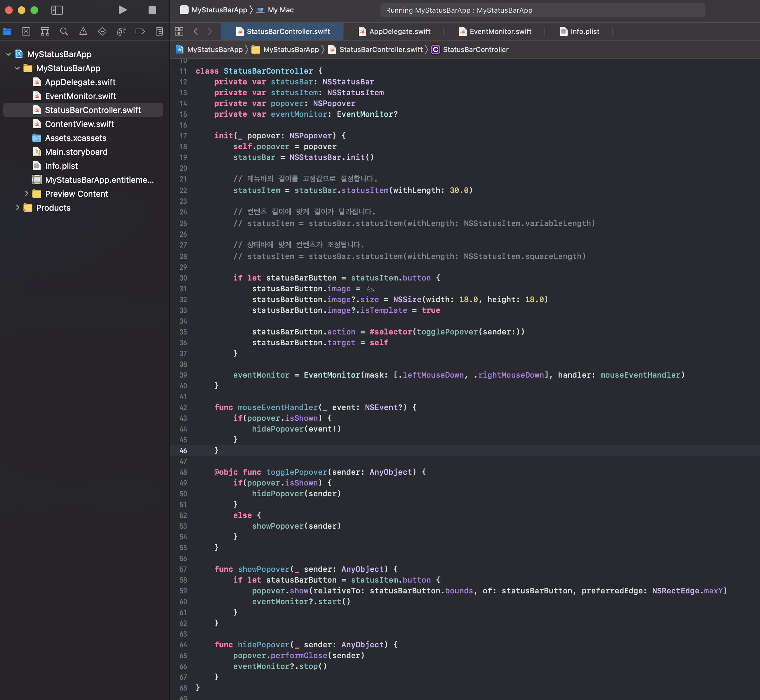Open the Find navigator magnifier
Image resolution: width=760 pixels, height=700 pixels.
[x=64, y=31]
